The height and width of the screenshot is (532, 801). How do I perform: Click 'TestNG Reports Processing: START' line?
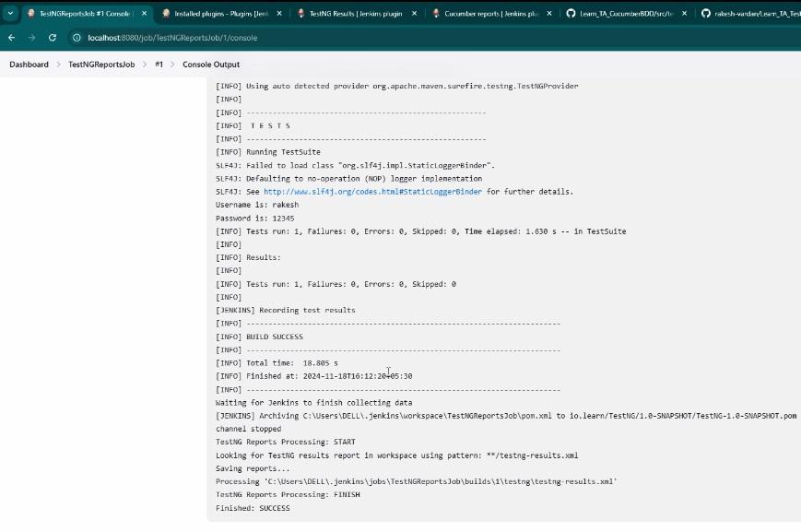coord(285,442)
